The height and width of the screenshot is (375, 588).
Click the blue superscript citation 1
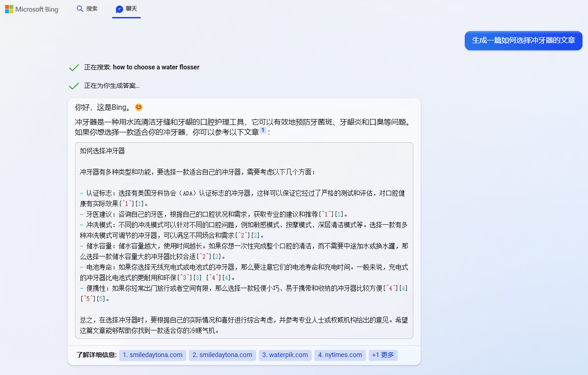tap(263, 130)
